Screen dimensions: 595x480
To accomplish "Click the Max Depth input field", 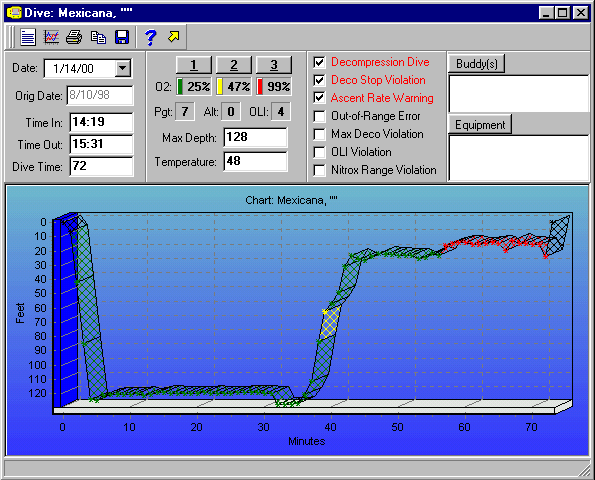I will coord(255,137).
